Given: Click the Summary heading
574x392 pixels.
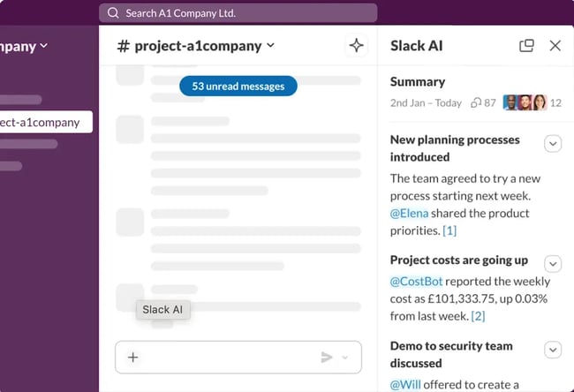Looking at the screenshot, I should click(418, 81).
